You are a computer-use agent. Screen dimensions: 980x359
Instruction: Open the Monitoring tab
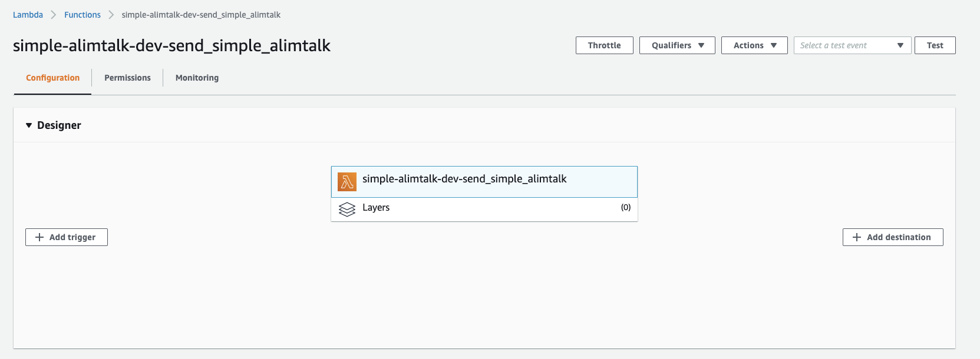pos(196,77)
